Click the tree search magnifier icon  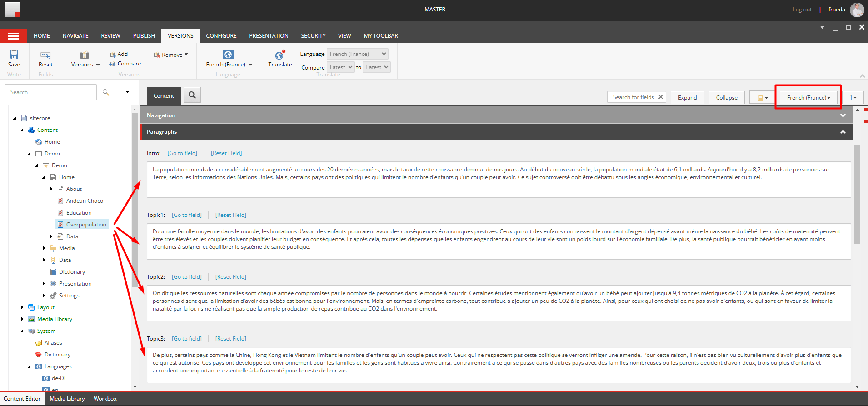pos(106,92)
